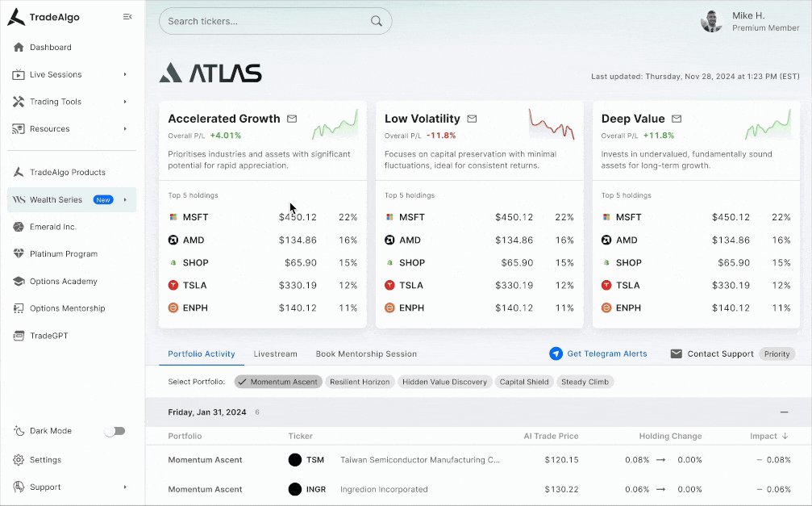812x506 pixels.
Task: Click the mail icon beside Accelerated Growth
Action: pos(292,119)
